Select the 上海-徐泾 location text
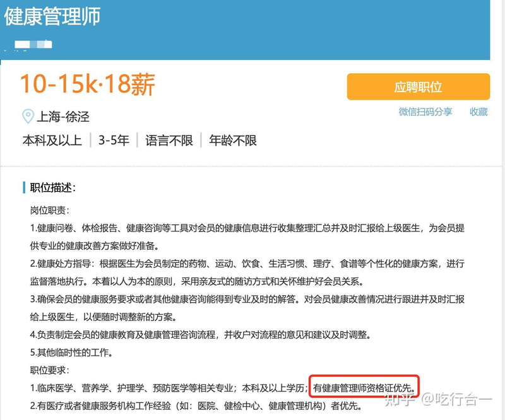 (x=63, y=116)
